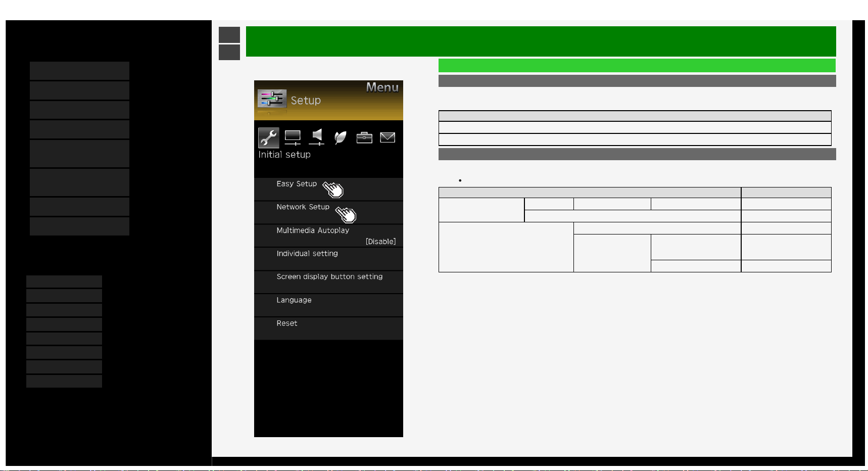Open Network Setup menu entry
This screenshot has width=868, height=471.
tap(328, 212)
